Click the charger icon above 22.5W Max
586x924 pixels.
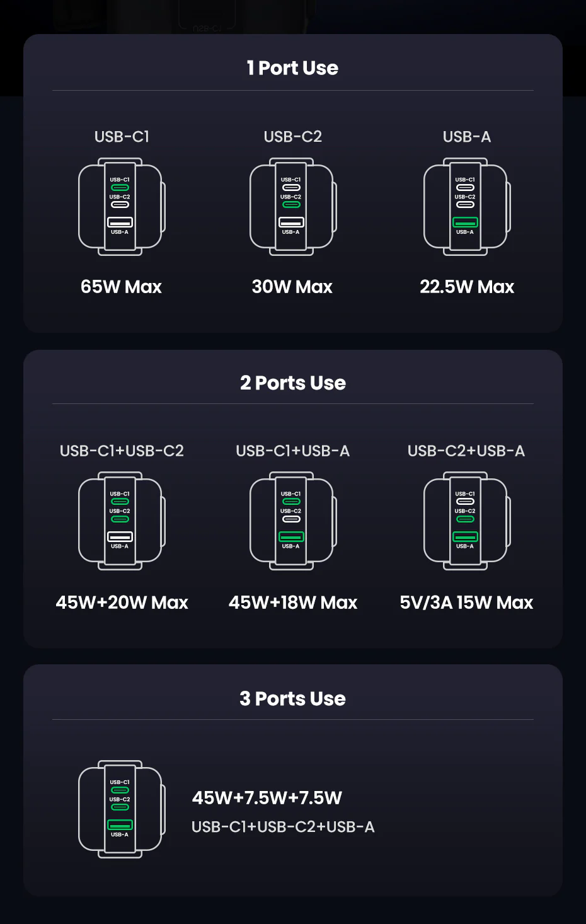467,207
